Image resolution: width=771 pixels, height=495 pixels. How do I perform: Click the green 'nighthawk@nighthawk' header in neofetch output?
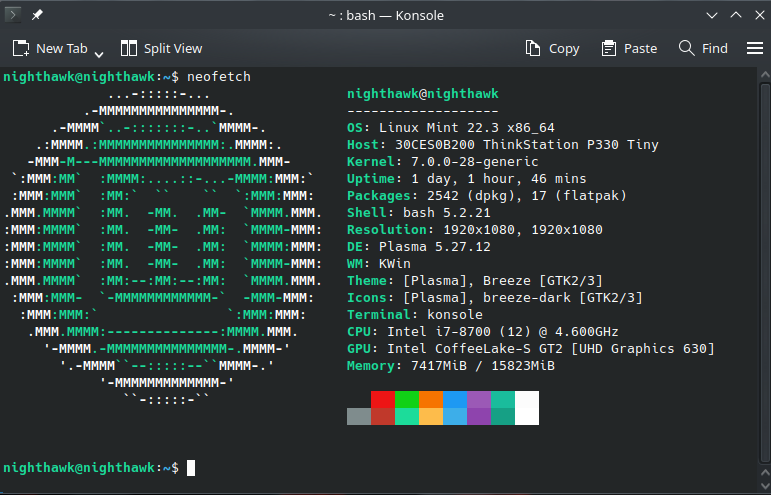(x=423, y=94)
